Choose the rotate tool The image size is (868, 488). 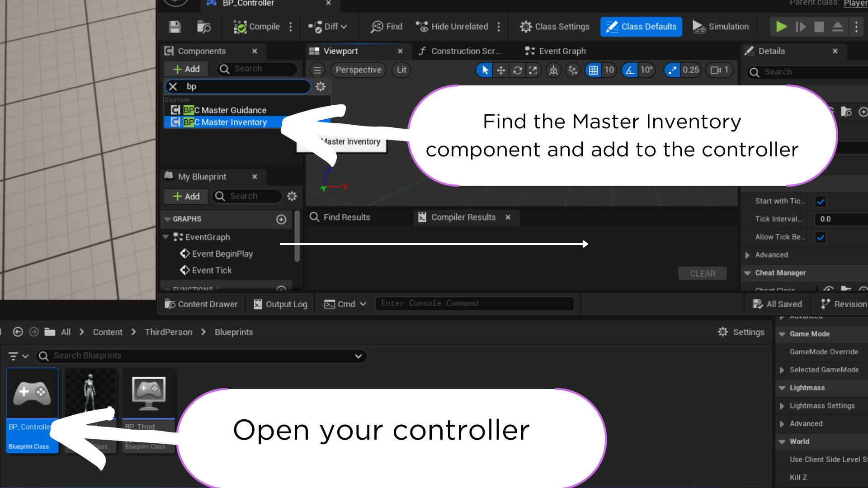coord(517,70)
